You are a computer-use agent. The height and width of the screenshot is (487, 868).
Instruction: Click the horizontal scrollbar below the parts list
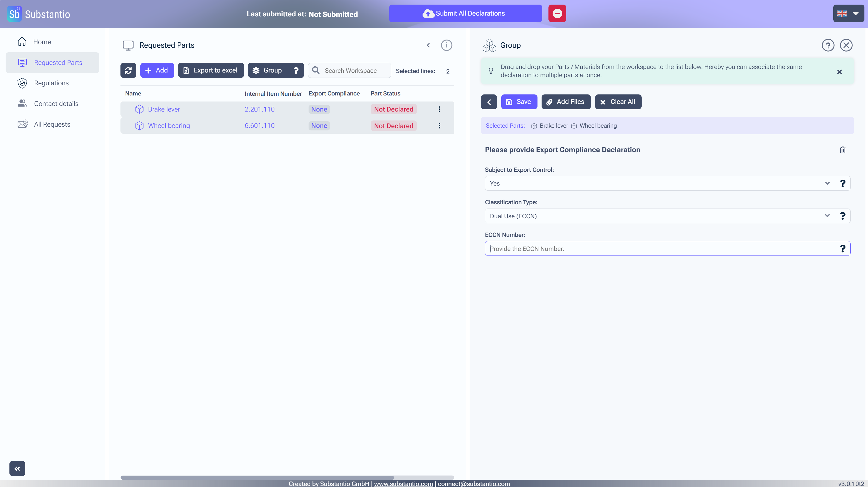pyautogui.click(x=257, y=477)
